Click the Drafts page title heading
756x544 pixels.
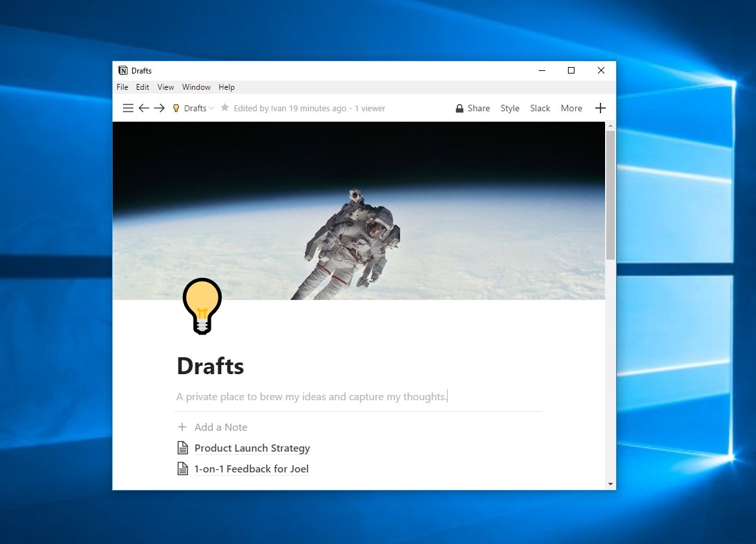[210, 366]
